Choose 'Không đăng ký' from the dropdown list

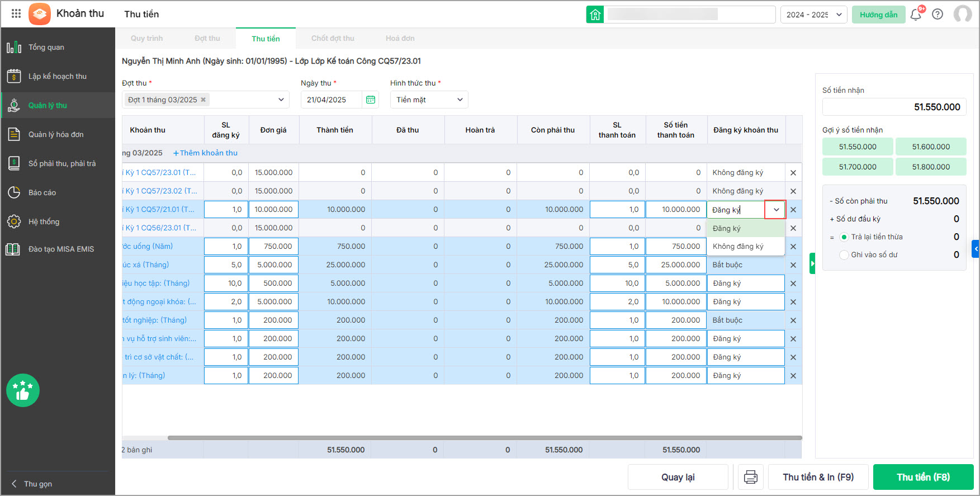click(x=738, y=247)
